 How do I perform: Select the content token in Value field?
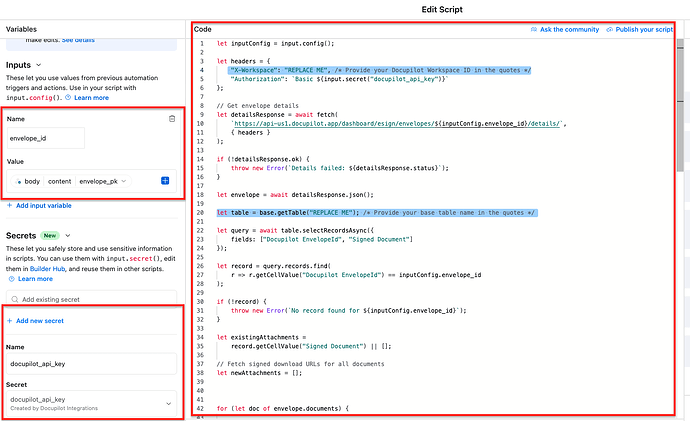(x=59, y=181)
